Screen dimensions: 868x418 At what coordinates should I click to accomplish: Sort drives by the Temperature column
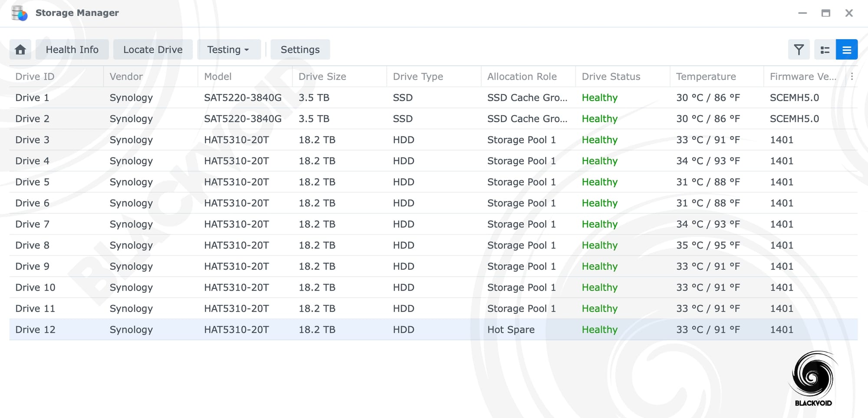[706, 76]
